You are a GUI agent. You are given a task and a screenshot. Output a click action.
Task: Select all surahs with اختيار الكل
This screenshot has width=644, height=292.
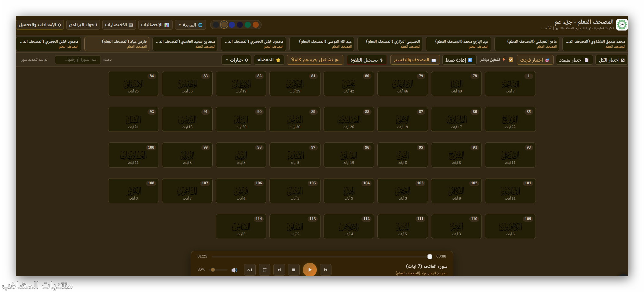(612, 60)
